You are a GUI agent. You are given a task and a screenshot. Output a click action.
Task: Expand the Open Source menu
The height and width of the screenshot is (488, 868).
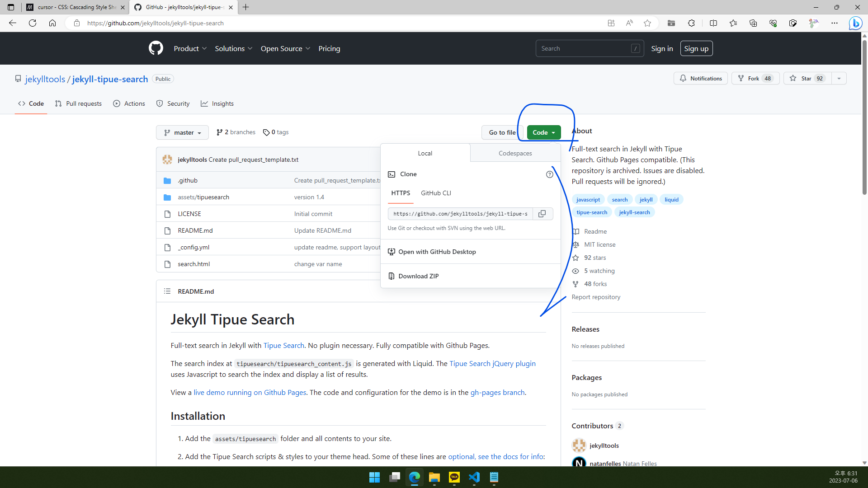click(x=286, y=48)
